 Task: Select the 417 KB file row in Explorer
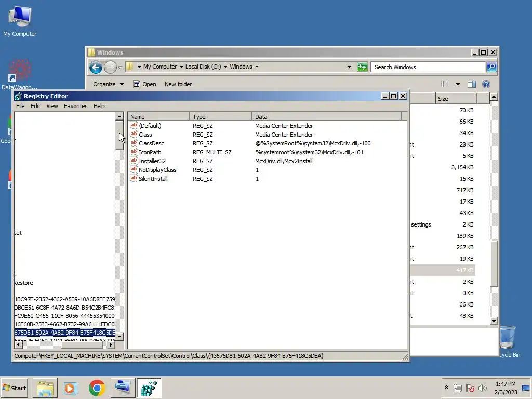pos(443,270)
